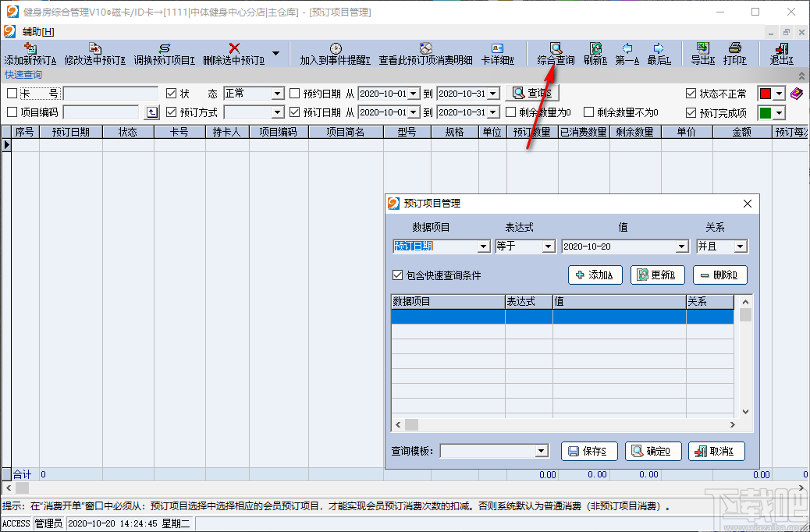Click the 项目简名 column header

346,132
